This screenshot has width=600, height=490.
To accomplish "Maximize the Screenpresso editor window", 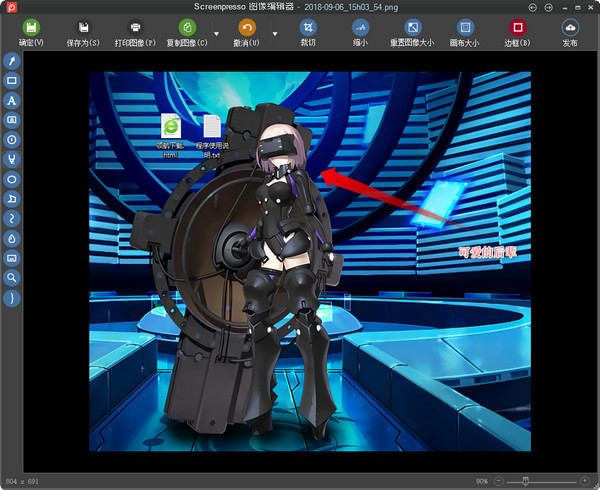I will [578, 8].
